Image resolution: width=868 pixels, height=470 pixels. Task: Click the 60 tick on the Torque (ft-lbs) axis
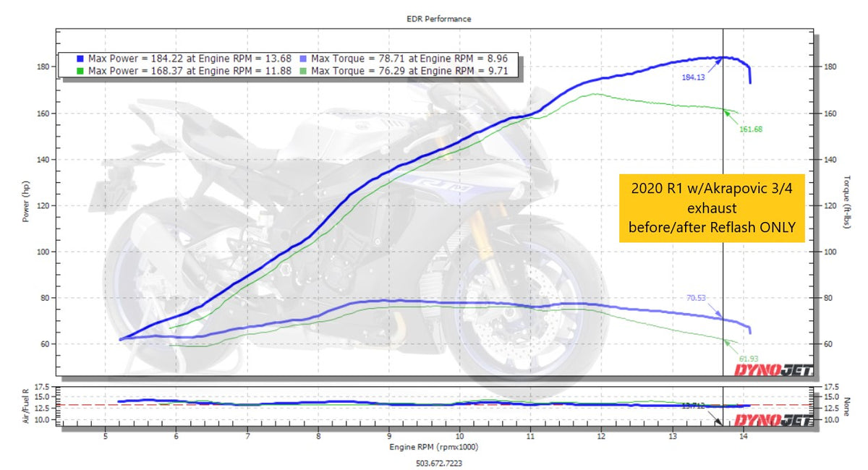827,344
